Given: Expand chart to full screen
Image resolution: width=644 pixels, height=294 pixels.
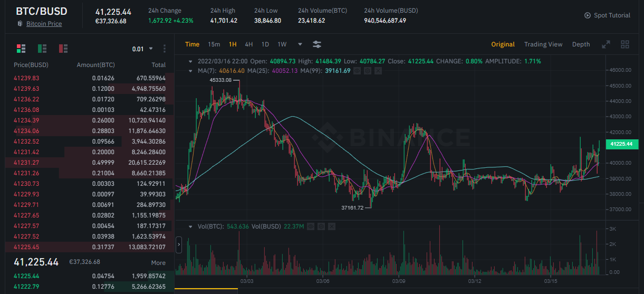Looking at the screenshot, I should tap(606, 44).
